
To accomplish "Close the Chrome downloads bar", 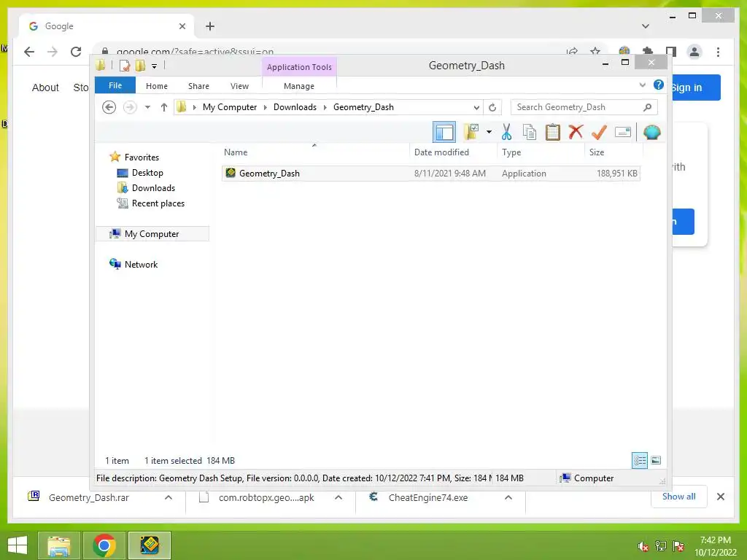I will 720,497.
